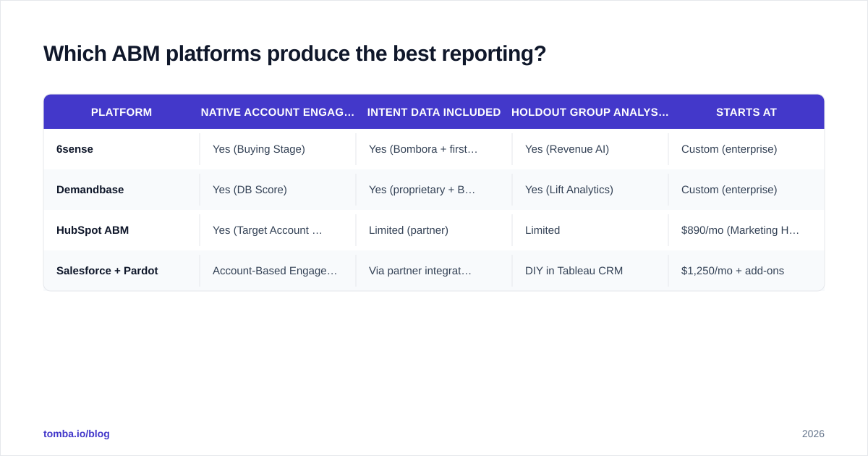Click the 'DIY in Tableau CRM' cell
Image resolution: width=868 pixels, height=456 pixels.
(x=590, y=271)
